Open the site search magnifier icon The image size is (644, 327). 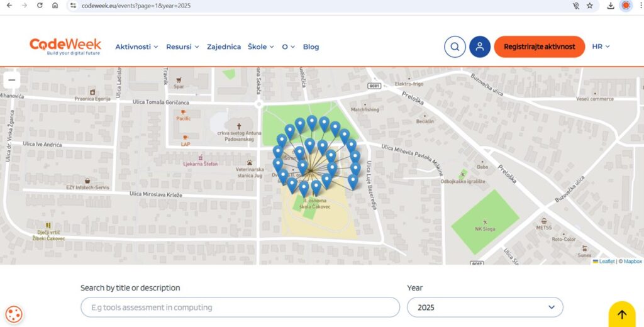tap(455, 47)
